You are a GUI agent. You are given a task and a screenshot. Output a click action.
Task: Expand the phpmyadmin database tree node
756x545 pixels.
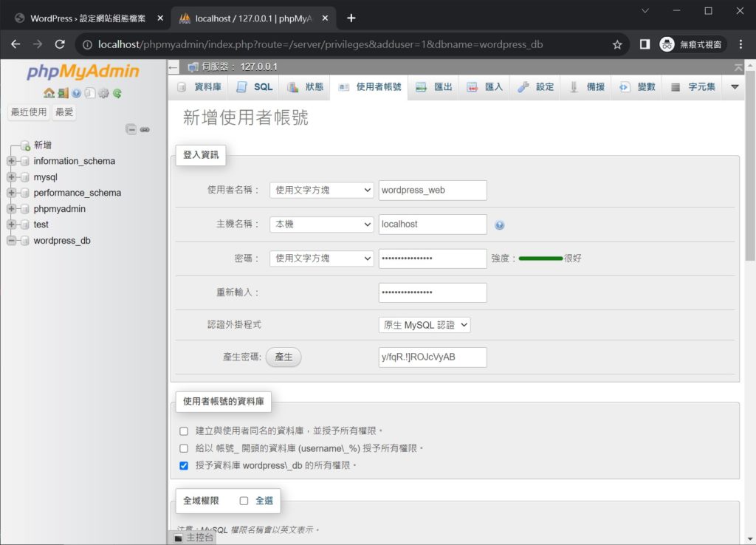[x=12, y=209]
